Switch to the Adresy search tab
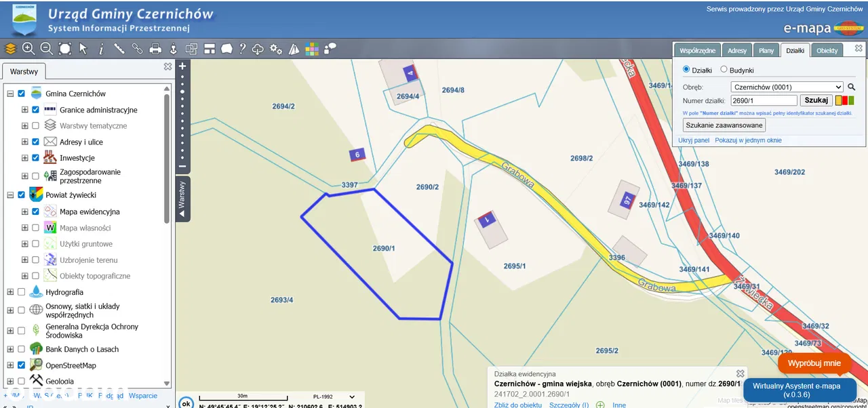The width and height of the screenshot is (868, 408). pyautogui.click(x=737, y=51)
